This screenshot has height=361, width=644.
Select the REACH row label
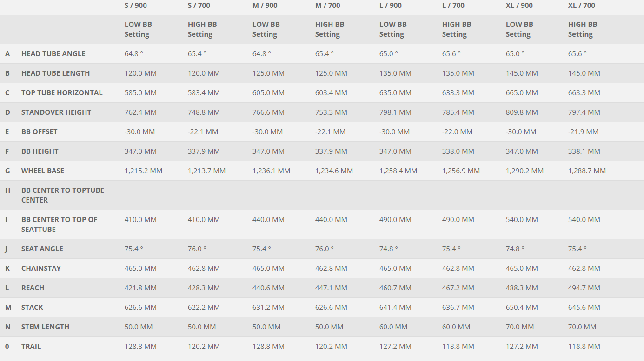click(33, 288)
